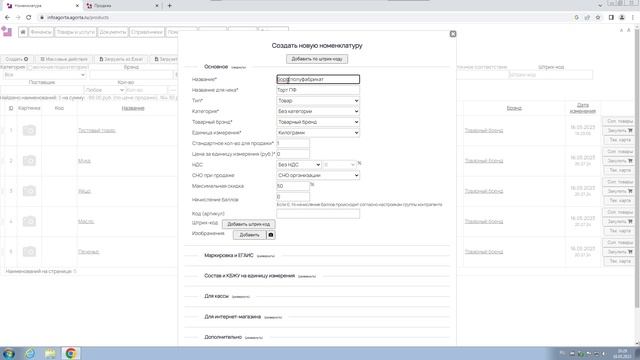Go forward in the browser
The image size is (640, 360).
(x=18, y=18)
